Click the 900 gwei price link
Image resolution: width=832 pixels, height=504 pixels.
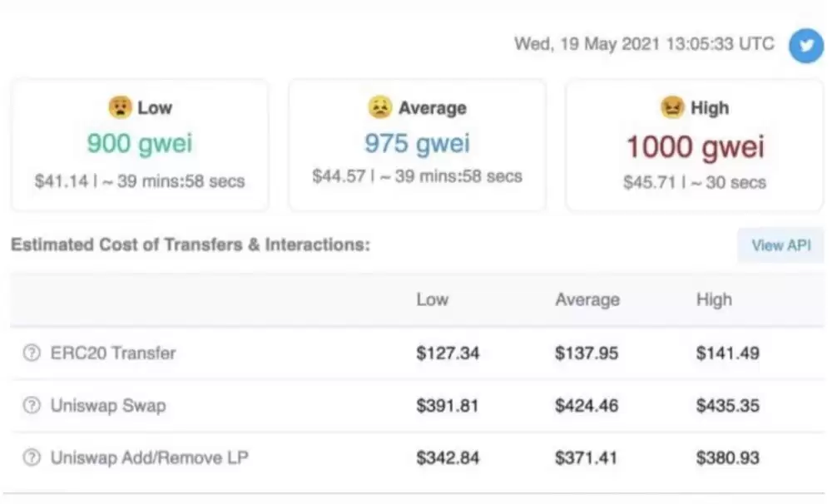139,144
